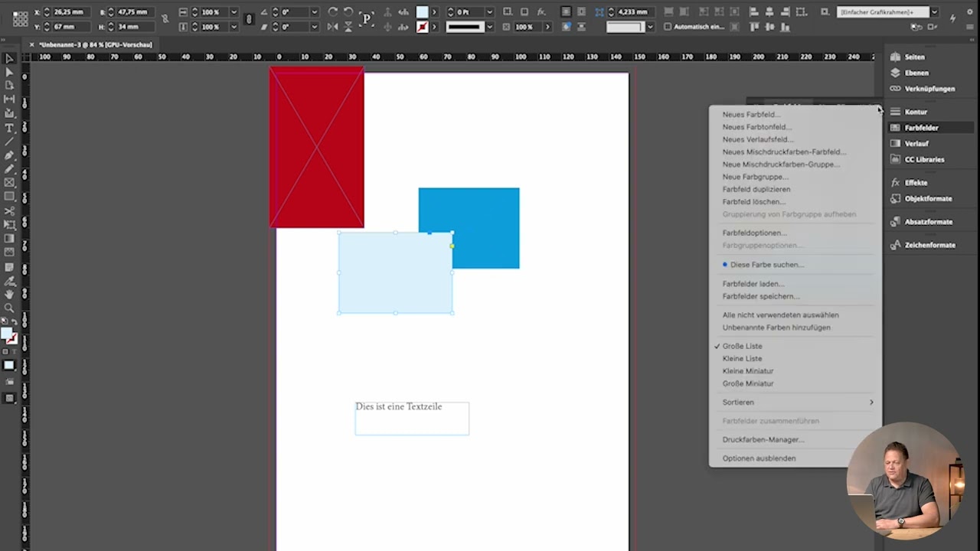The width and height of the screenshot is (980, 551).
Task: Open stroke weight 0 Pt dropdown
Action: coord(489,12)
